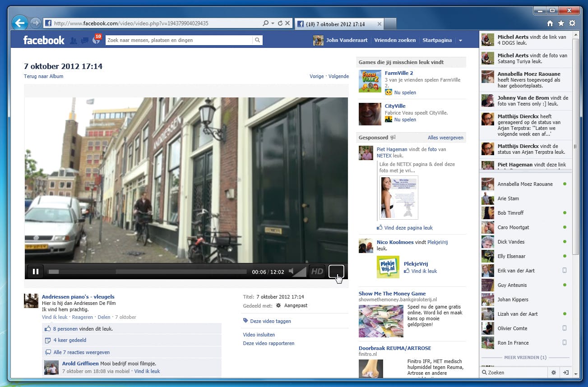Adjust the video volume control
This screenshot has height=387, width=588.
click(x=297, y=272)
